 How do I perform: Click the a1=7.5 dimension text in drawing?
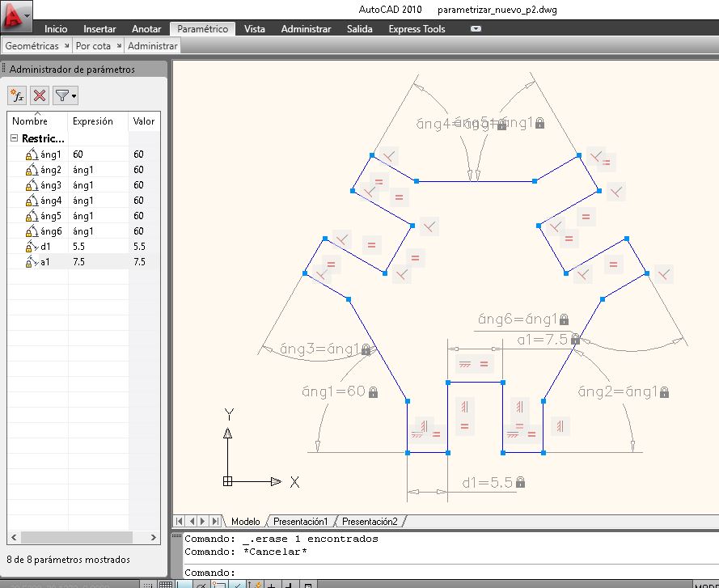click(x=543, y=340)
